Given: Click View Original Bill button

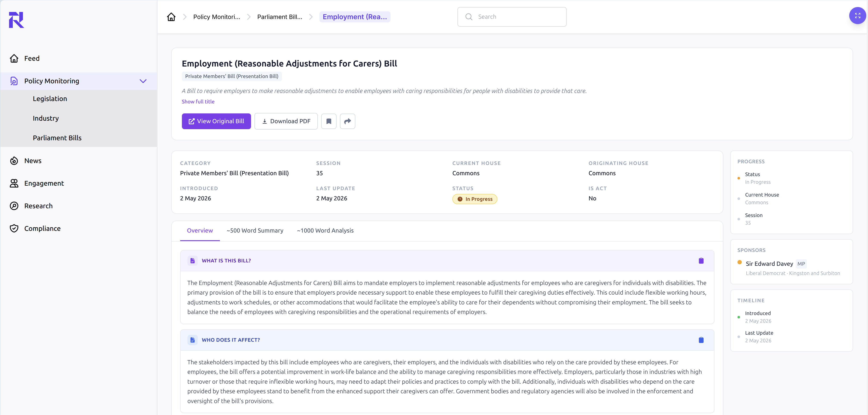Looking at the screenshot, I should tap(216, 121).
